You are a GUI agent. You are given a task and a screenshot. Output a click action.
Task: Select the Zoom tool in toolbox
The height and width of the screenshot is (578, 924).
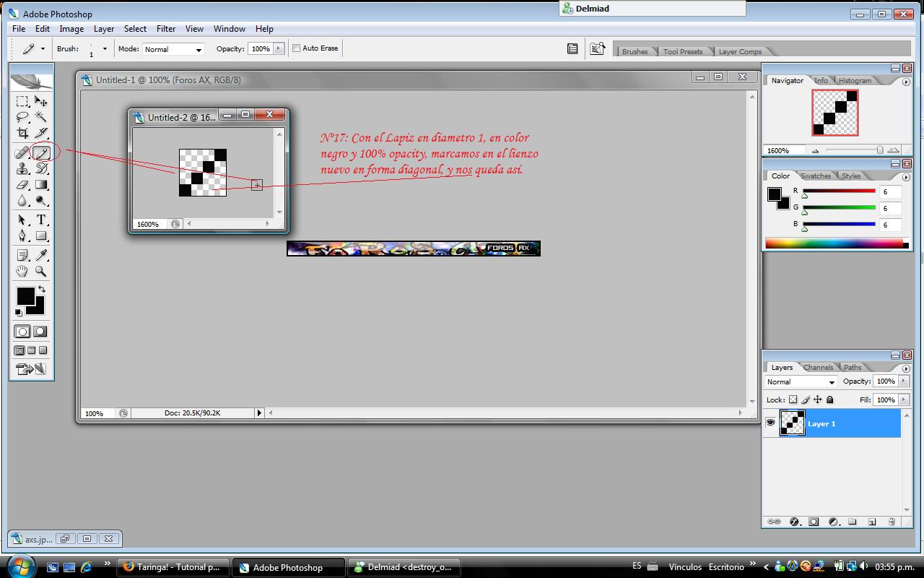(x=41, y=272)
